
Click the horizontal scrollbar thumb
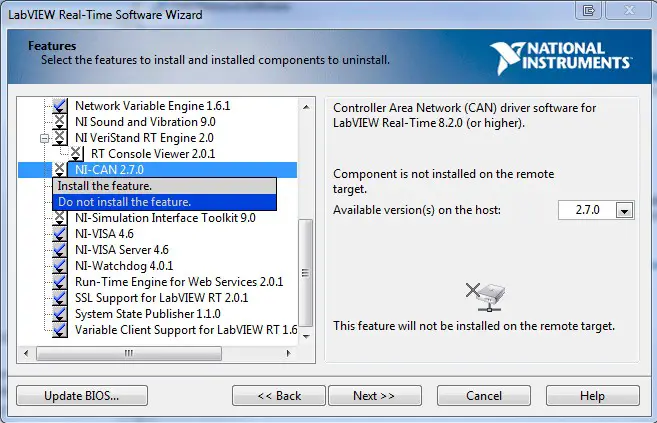(129, 353)
